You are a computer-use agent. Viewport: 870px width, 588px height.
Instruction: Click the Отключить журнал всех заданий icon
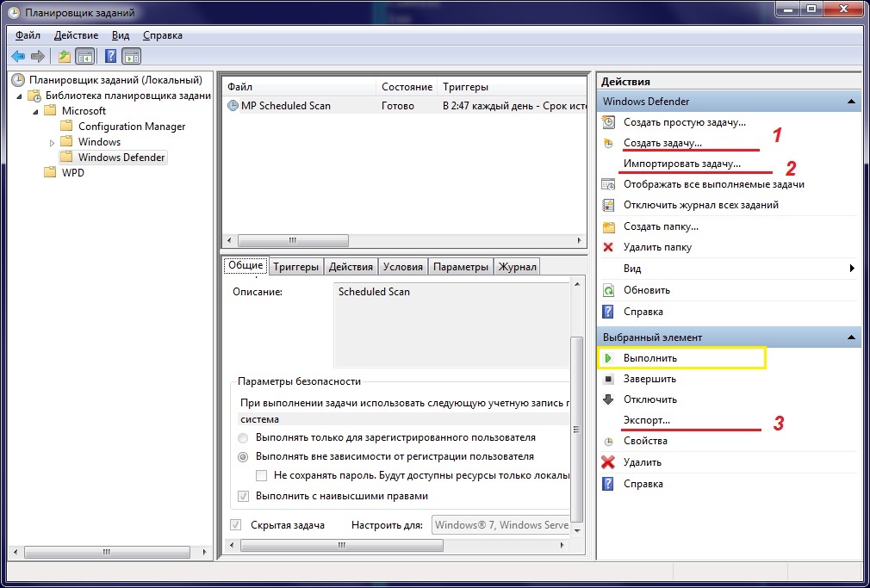(609, 205)
